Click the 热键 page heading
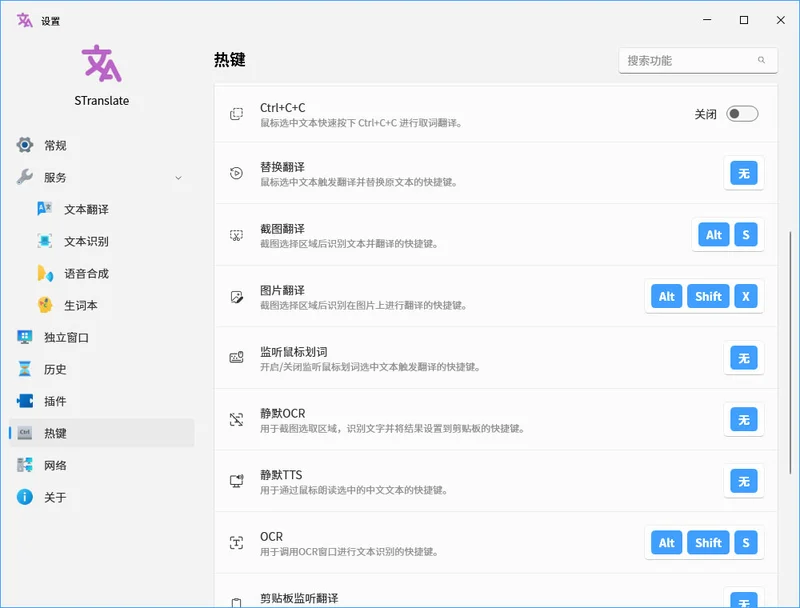The width and height of the screenshot is (800, 608). [x=230, y=60]
